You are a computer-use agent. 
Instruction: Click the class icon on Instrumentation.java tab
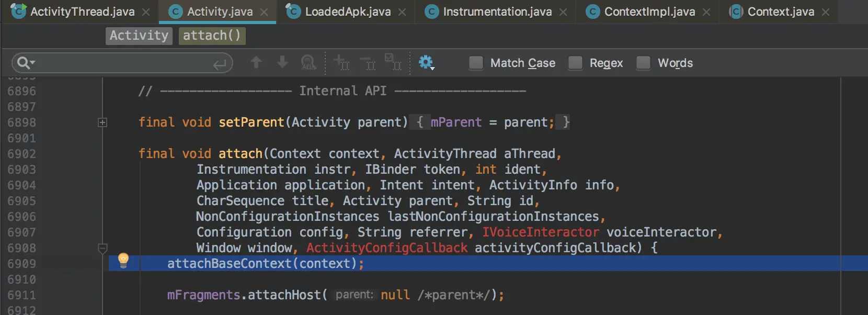[432, 12]
